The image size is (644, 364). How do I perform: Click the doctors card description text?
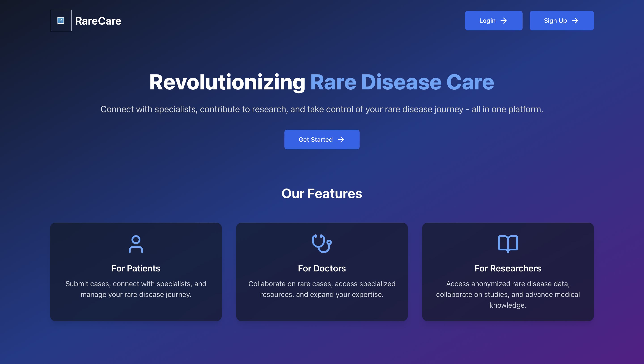(322, 289)
